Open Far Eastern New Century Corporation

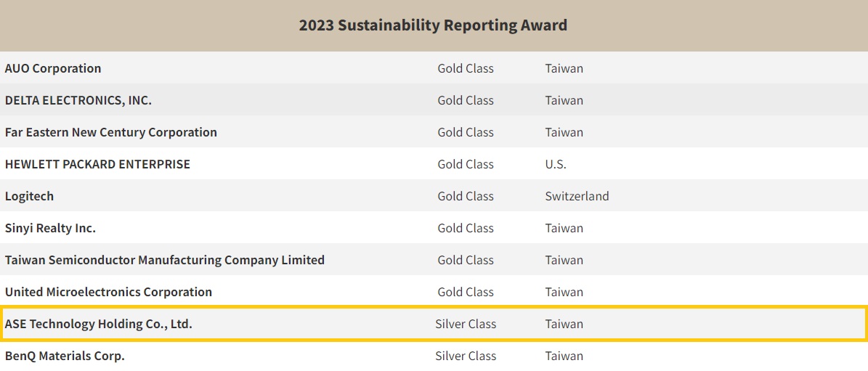click(x=111, y=132)
